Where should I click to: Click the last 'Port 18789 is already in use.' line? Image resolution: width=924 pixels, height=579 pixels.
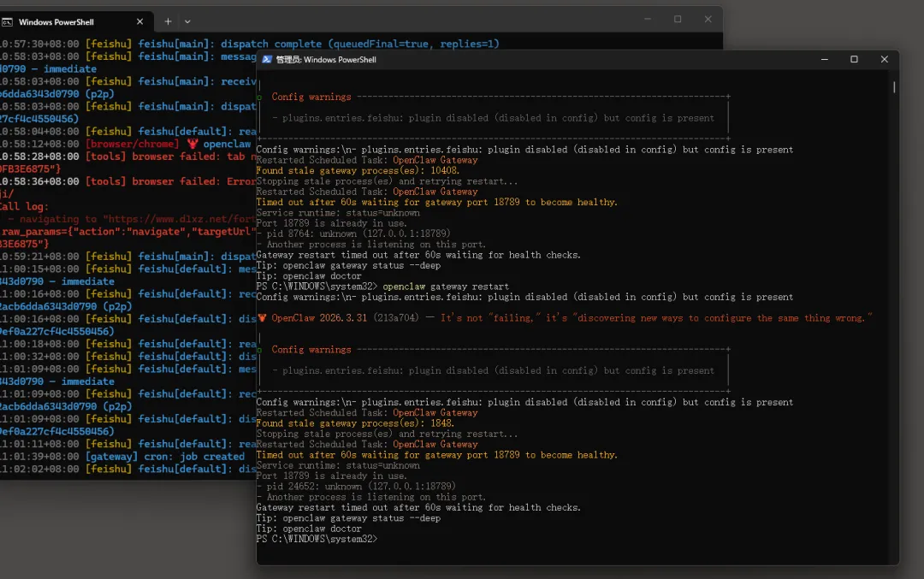[331, 476]
